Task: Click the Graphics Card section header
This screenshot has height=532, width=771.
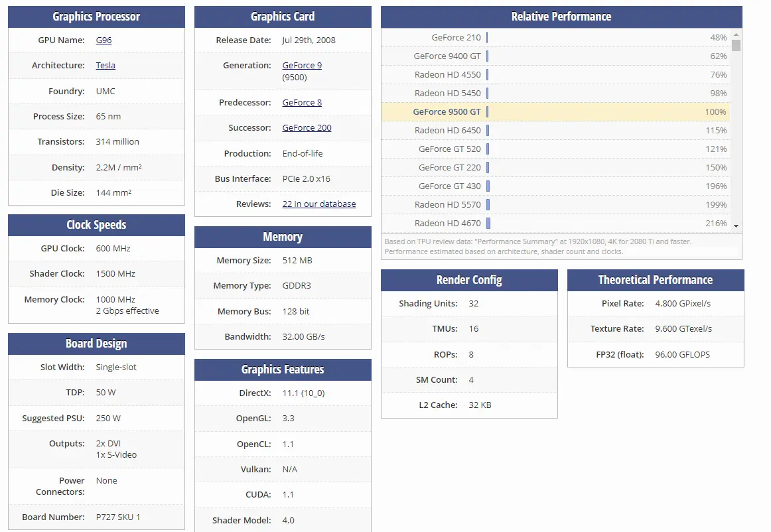Action: (283, 17)
